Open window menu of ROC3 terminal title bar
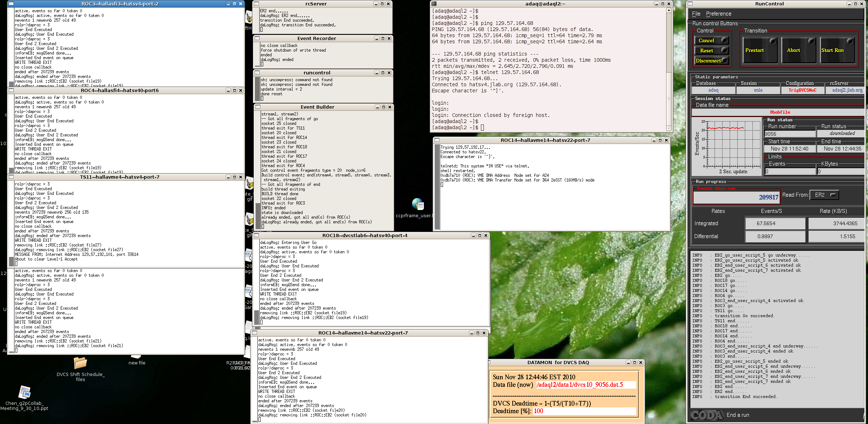This screenshot has height=424, width=868. coord(11,4)
